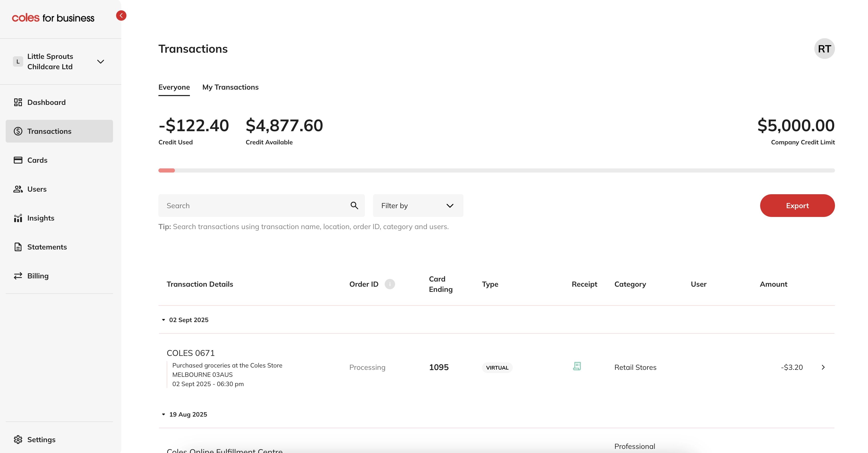868x453 pixels.
Task: Click the Transactions dollar icon
Action: tap(18, 131)
